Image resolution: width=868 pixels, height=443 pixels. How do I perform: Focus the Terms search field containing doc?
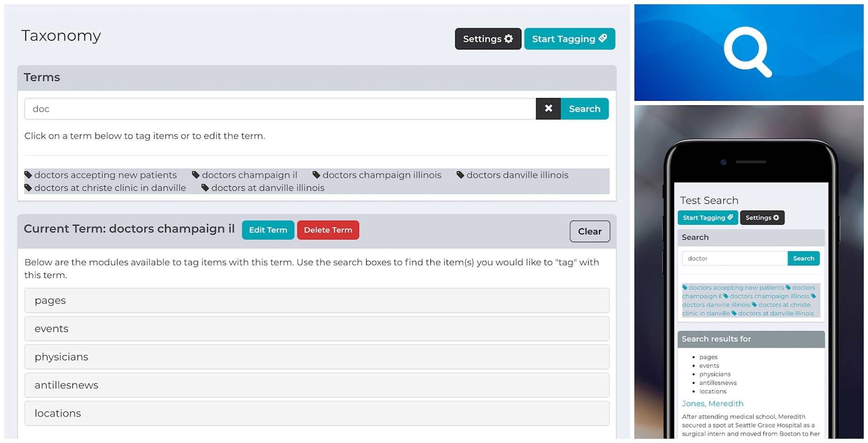click(280, 108)
